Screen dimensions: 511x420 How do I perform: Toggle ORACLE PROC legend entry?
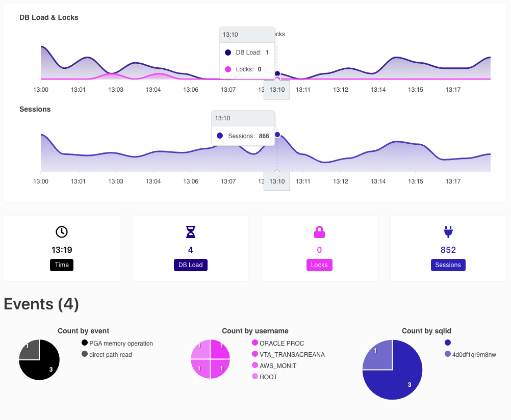pyautogui.click(x=278, y=343)
